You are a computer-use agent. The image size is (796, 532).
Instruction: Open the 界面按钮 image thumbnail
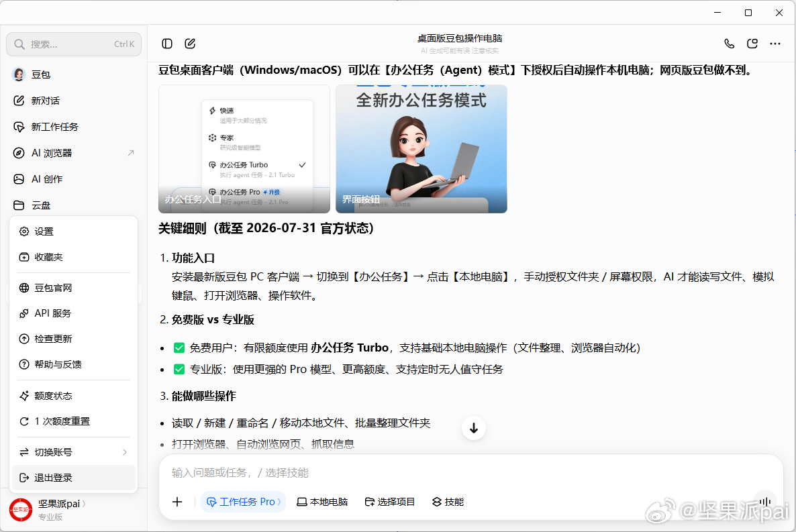point(421,149)
